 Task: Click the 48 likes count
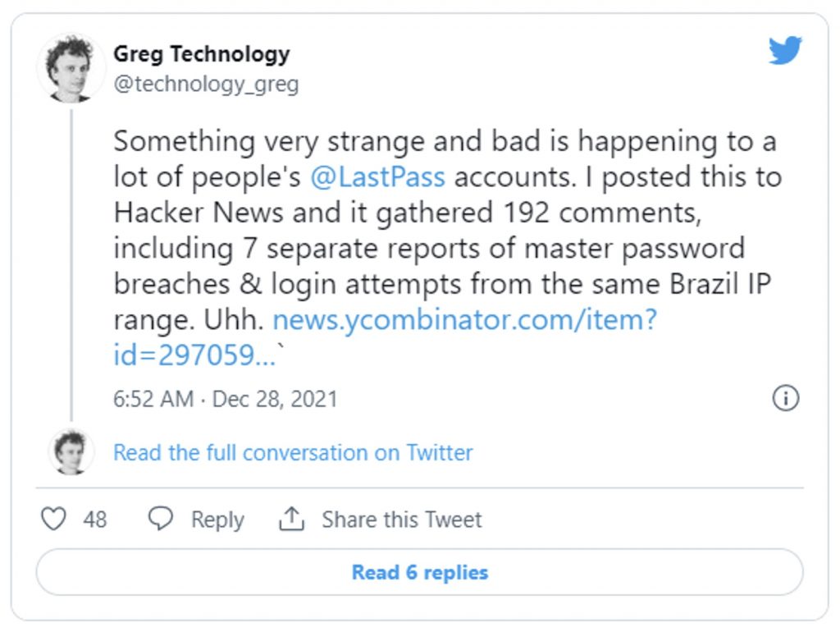(x=95, y=520)
